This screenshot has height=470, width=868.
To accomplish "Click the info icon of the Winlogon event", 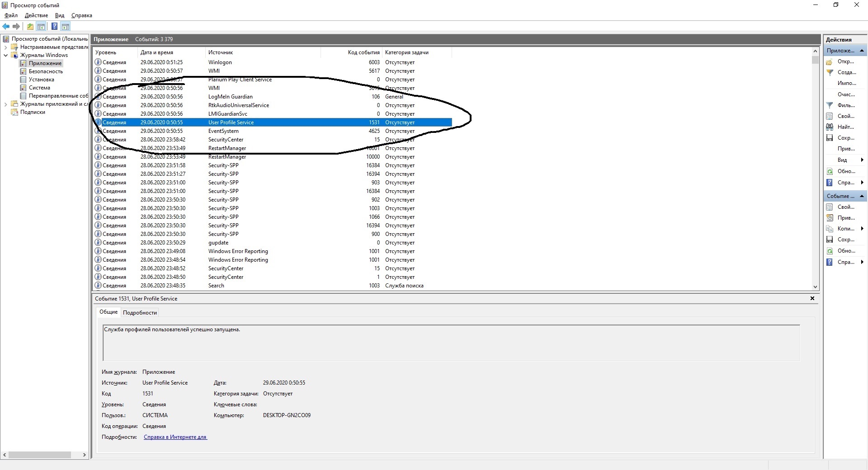I will tap(98, 62).
